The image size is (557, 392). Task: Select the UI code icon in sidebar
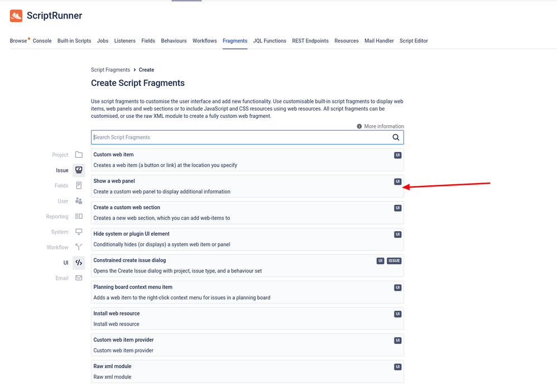pos(79,262)
